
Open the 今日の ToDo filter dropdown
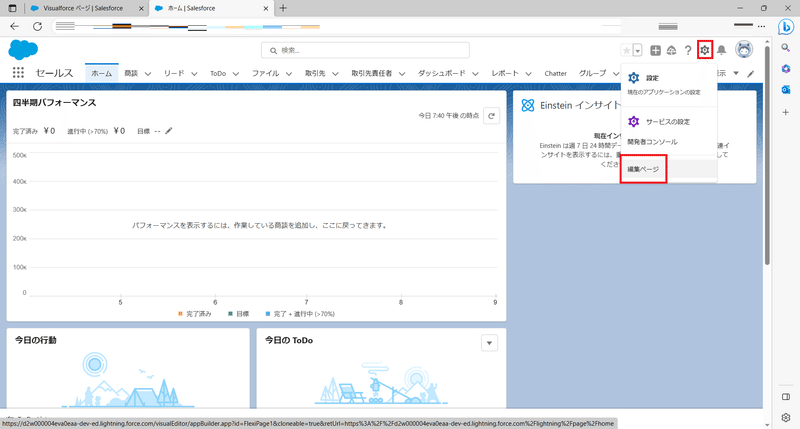[x=489, y=343]
